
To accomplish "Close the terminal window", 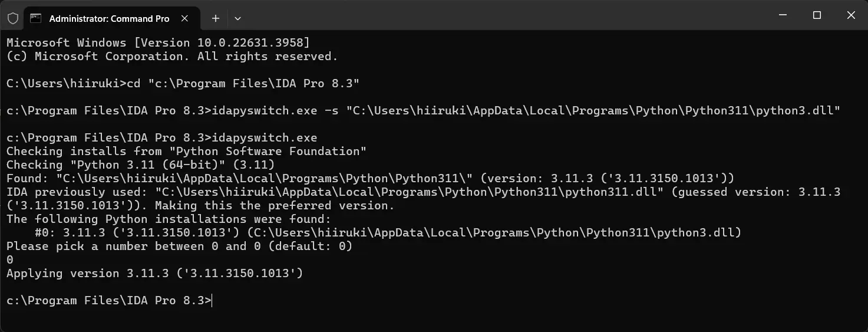I will pos(851,16).
